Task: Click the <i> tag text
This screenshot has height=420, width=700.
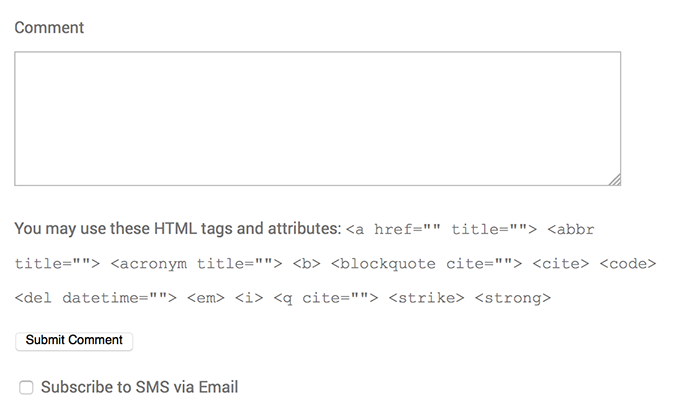Action: tap(249, 298)
